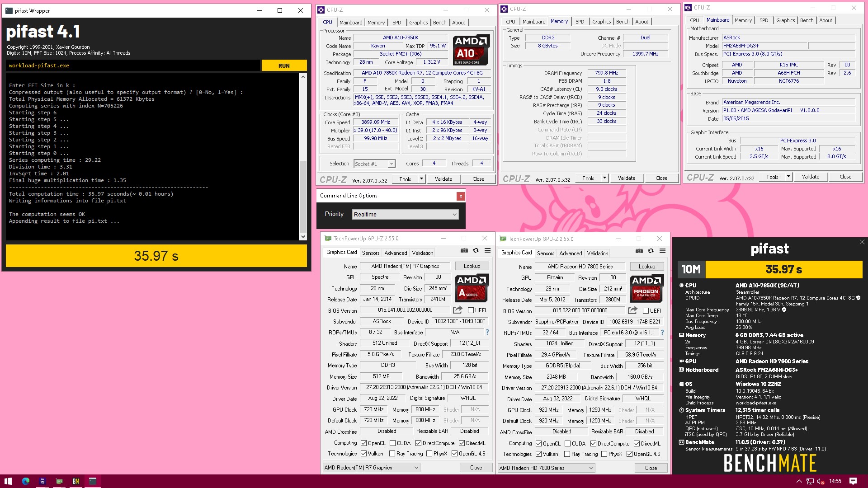Click the scroll-down arrow in the pifast output
This screenshot has width=868, height=488.
point(303,236)
